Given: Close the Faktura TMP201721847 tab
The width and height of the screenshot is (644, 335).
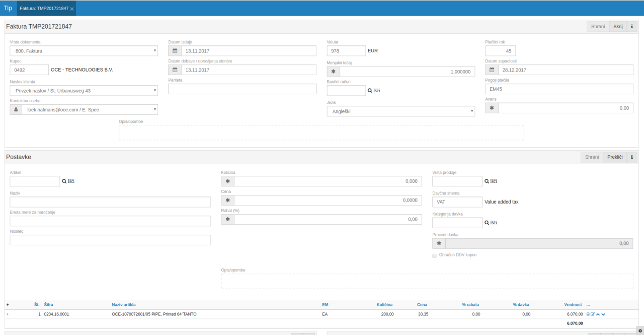Looking at the screenshot, I should coord(72,9).
